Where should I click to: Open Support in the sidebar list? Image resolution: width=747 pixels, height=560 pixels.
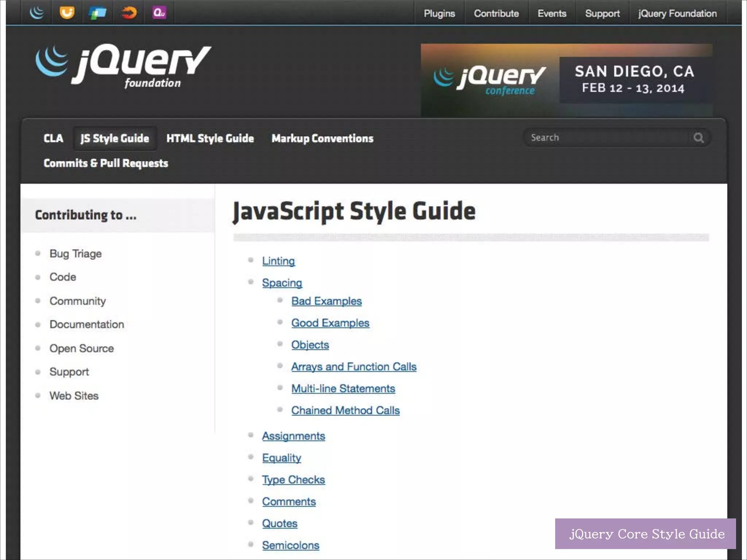point(69,372)
